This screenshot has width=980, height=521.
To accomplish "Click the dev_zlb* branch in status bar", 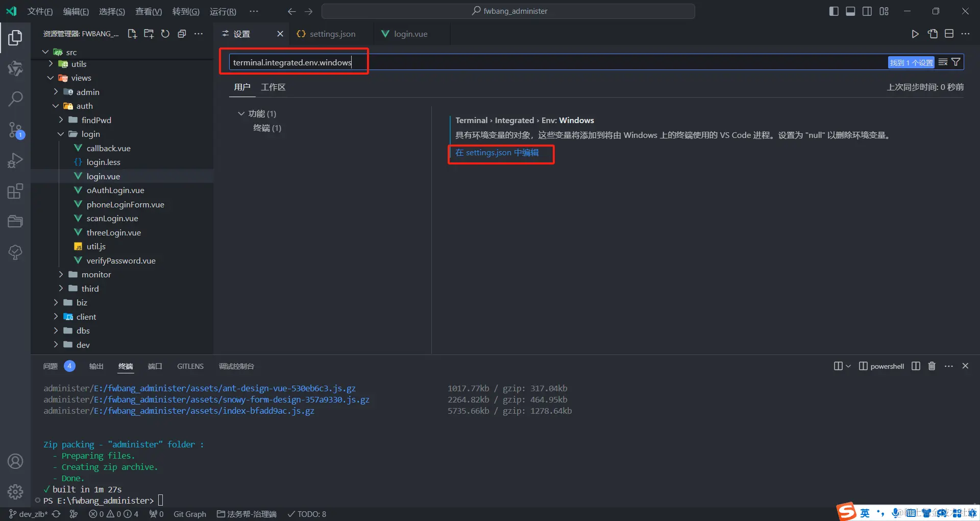I will (28, 514).
